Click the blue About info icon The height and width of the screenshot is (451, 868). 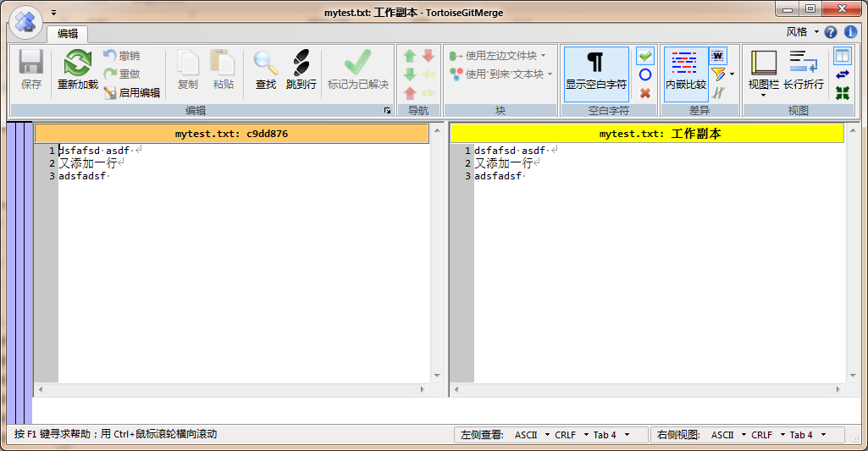850,32
